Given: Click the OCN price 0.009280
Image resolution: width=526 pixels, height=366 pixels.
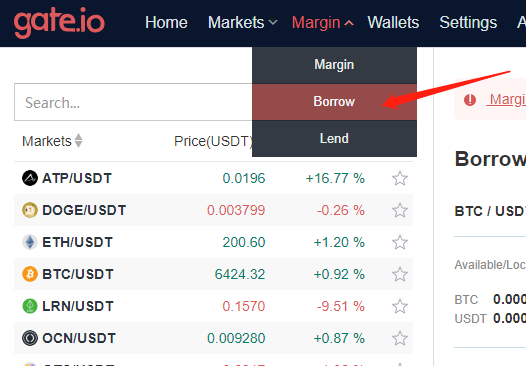Looking at the screenshot, I should click(x=236, y=338).
